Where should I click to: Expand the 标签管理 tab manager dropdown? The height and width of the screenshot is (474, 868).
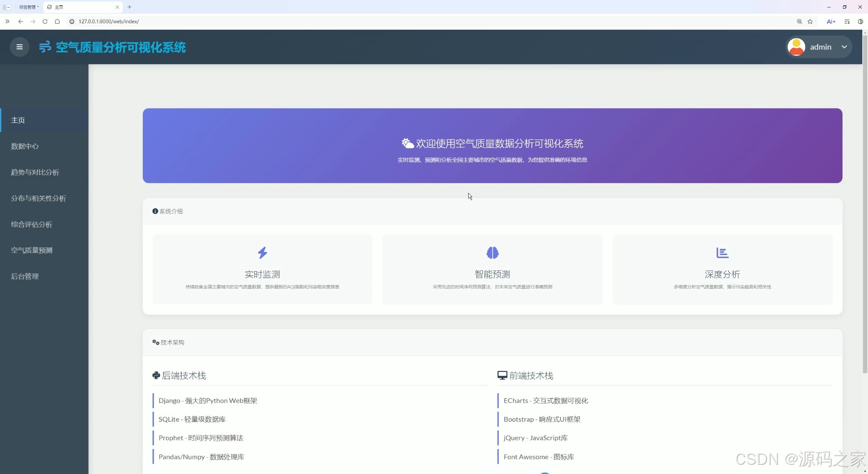pyautogui.click(x=29, y=7)
